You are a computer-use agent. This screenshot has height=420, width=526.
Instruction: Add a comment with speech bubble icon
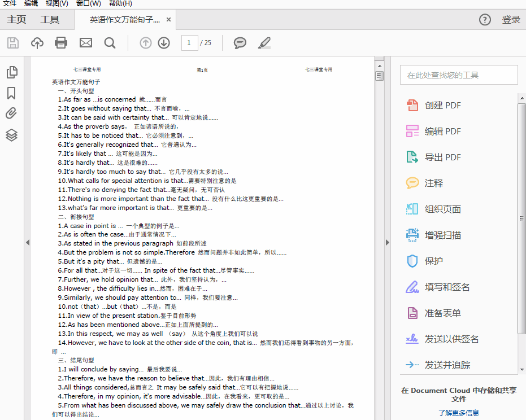240,43
